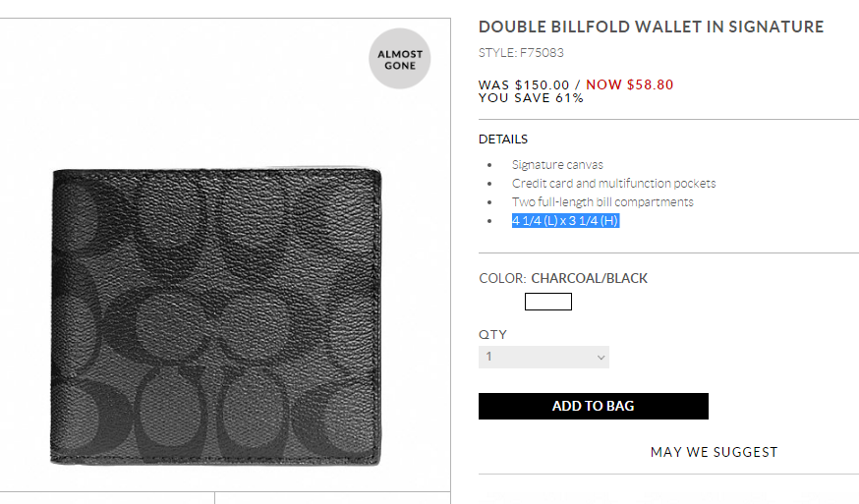Click the Details section heading
The image size is (859, 504).
(x=503, y=140)
